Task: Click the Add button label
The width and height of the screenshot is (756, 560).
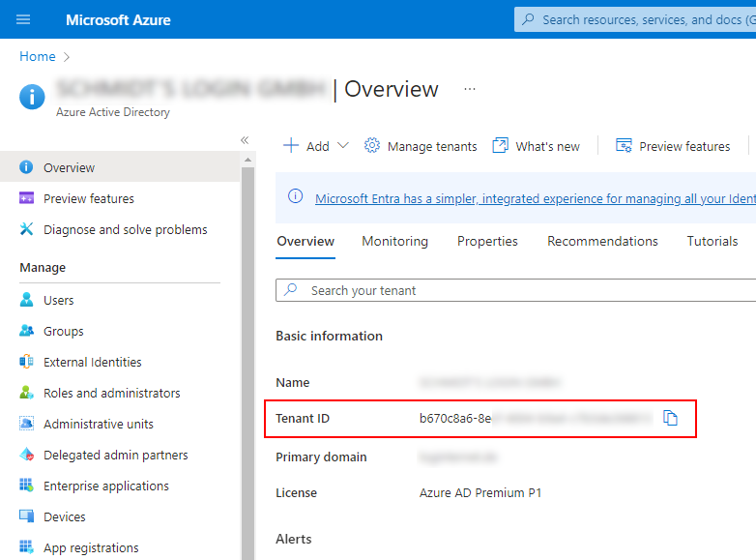Action: click(x=318, y=146)
